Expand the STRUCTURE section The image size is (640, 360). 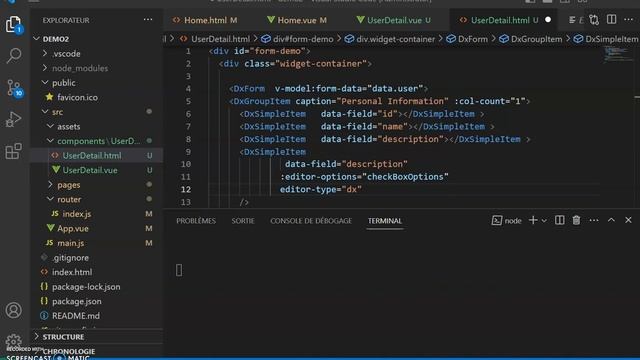pyautogui.click(x=98, y=337)
